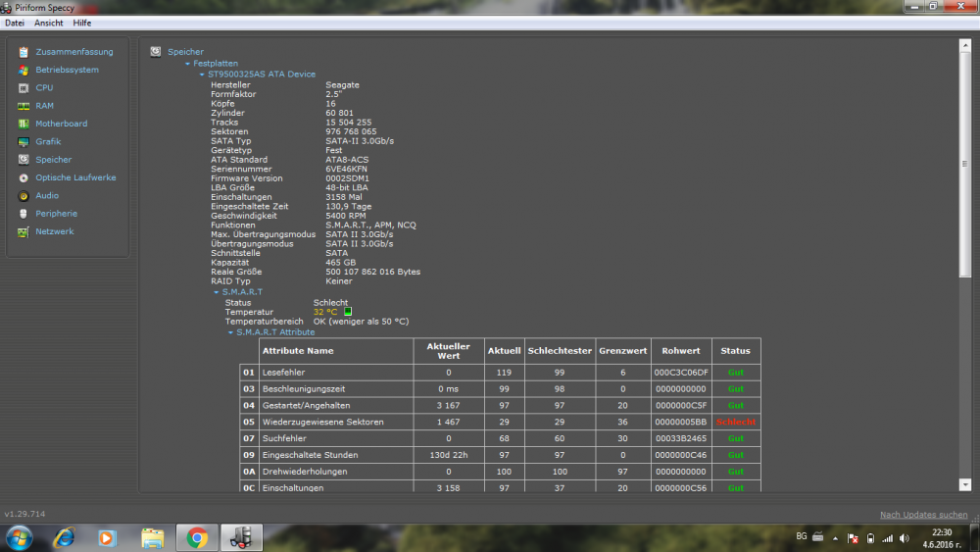The width and height of the screenshot is (980, 552).
Task: Click the Speicher header drive icon
Action: 156,51
